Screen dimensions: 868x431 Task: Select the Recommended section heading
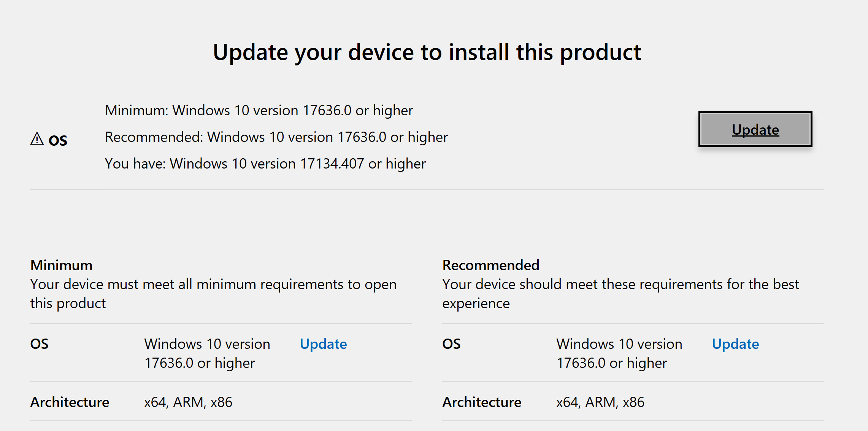pos(491,265)
